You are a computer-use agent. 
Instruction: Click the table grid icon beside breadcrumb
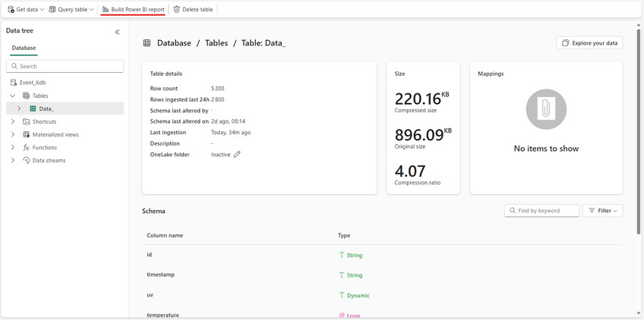coord(147,43)
